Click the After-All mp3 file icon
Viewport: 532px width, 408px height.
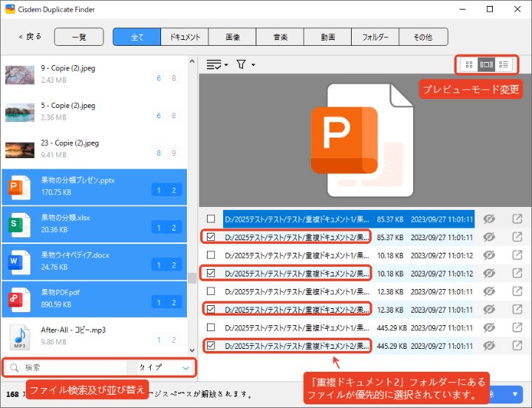(x=18, y=336)
